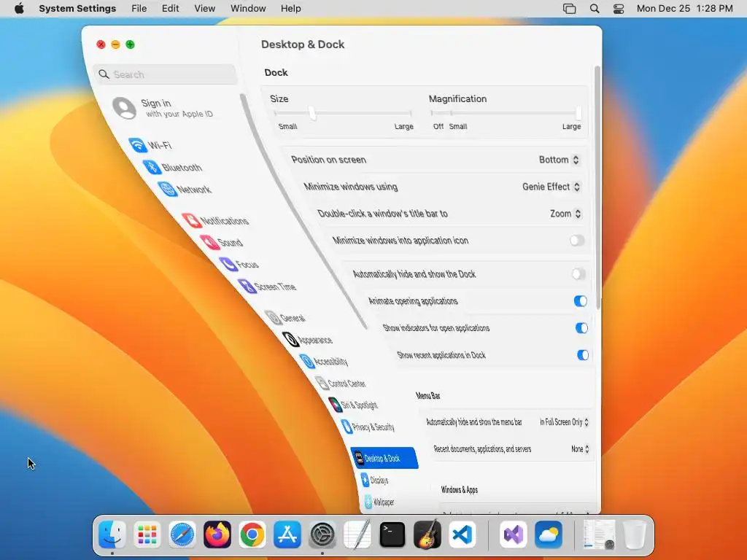Image resolution: width=747 pixels, height=560 pixels.
Task: Click Sign in with your Apple ID
Action: (163, 108)
